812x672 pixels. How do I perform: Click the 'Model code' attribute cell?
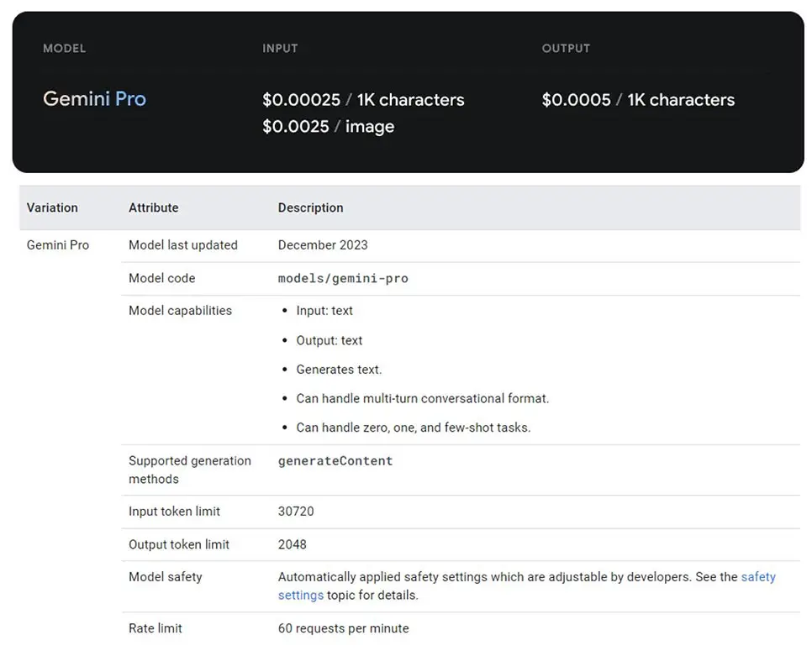click(161, 278)
